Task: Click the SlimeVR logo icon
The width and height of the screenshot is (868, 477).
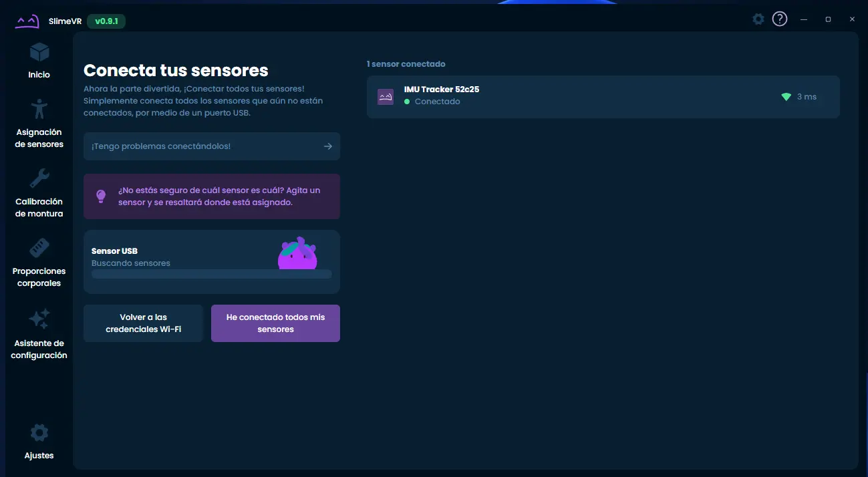Action: click(27, 21)
